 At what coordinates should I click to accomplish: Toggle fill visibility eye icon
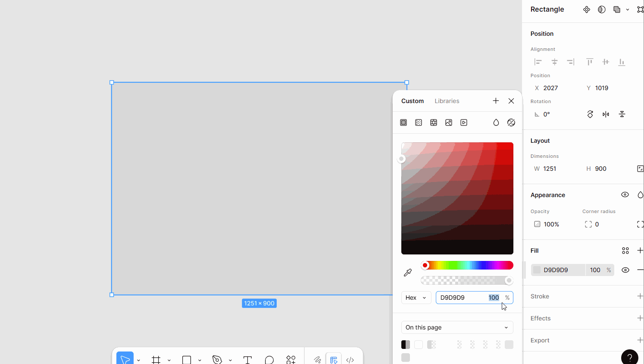pos(625,270)
